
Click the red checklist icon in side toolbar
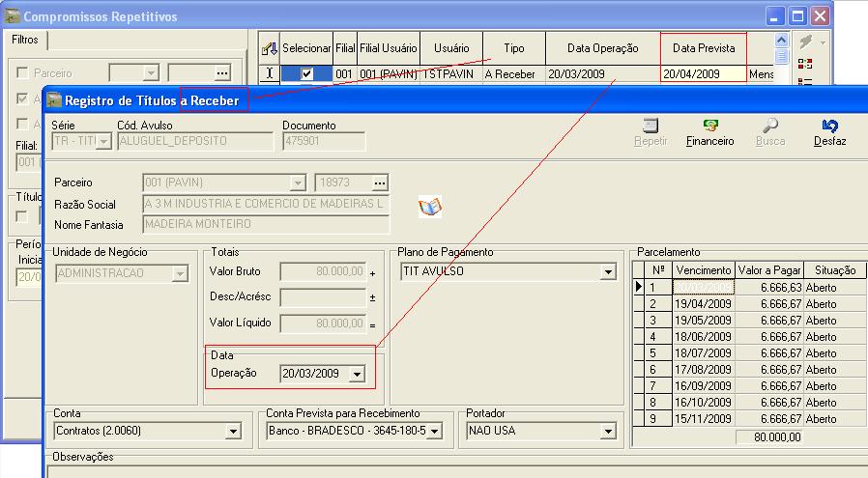point(805,64)
